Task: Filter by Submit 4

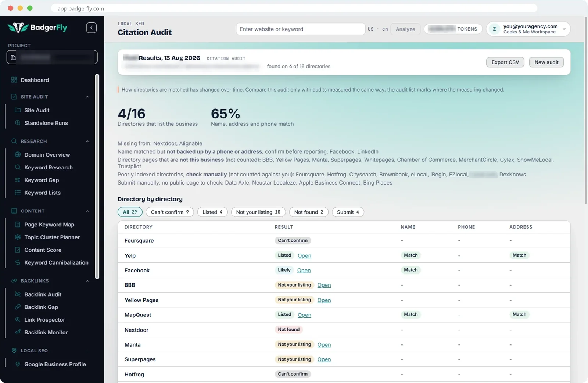Action: [348, 212]
